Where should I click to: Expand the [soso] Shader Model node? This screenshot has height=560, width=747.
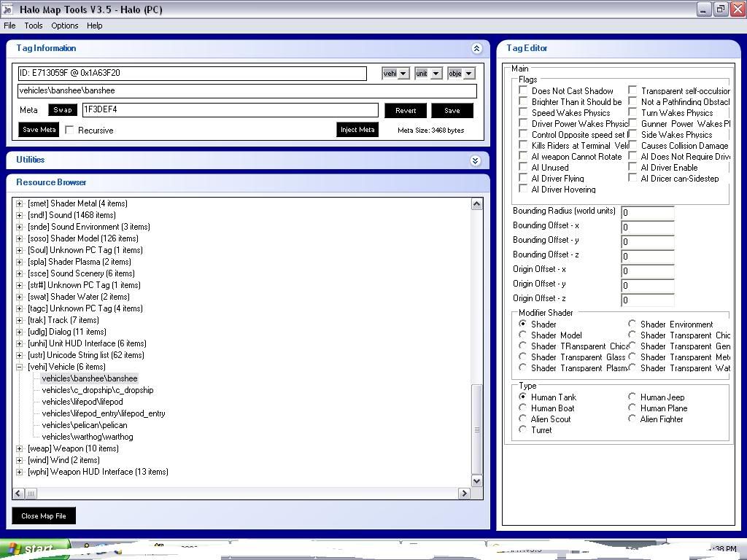(x=19, y=238)
